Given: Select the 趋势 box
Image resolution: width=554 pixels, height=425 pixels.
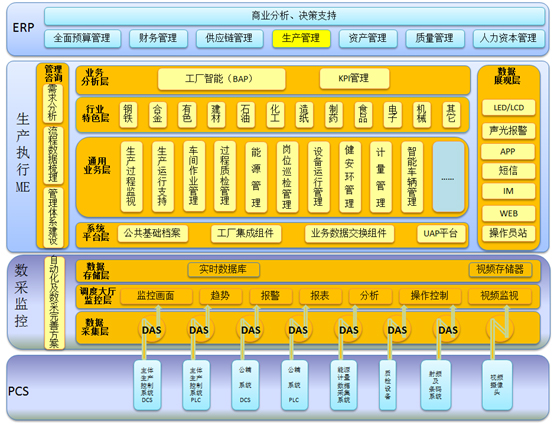Looking at the screenshot, I should click(220, 296).
